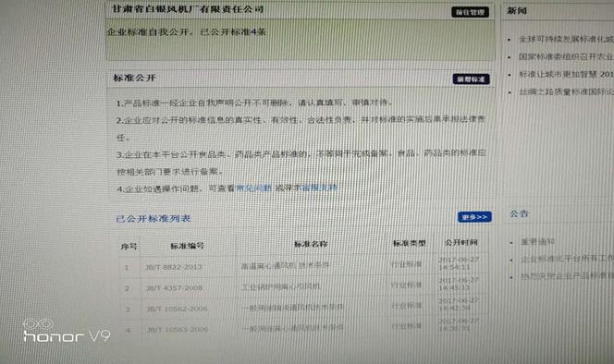Viewport: 614px width, 364px height.
Task: Click the 标准名称 column header
Action: click(311, 244)
